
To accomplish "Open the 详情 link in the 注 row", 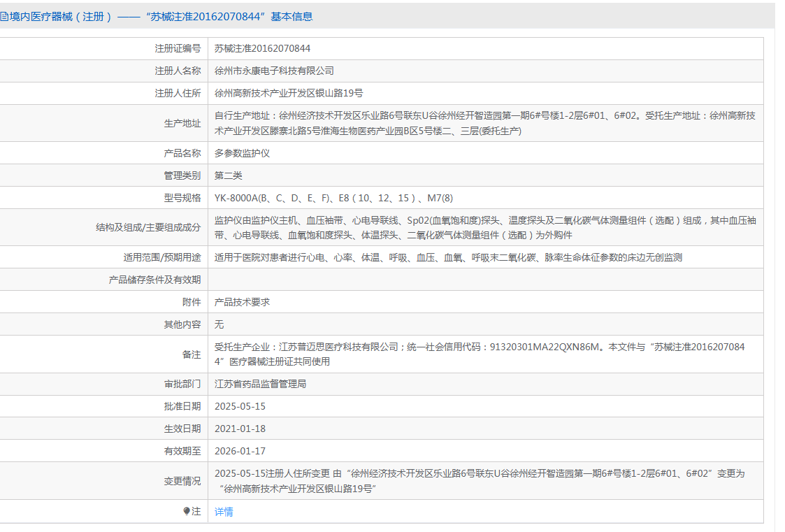I will (x=223, y=512).
